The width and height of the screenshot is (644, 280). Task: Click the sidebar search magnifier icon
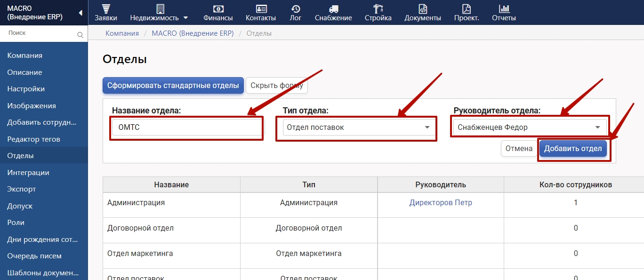coord(80,34)
